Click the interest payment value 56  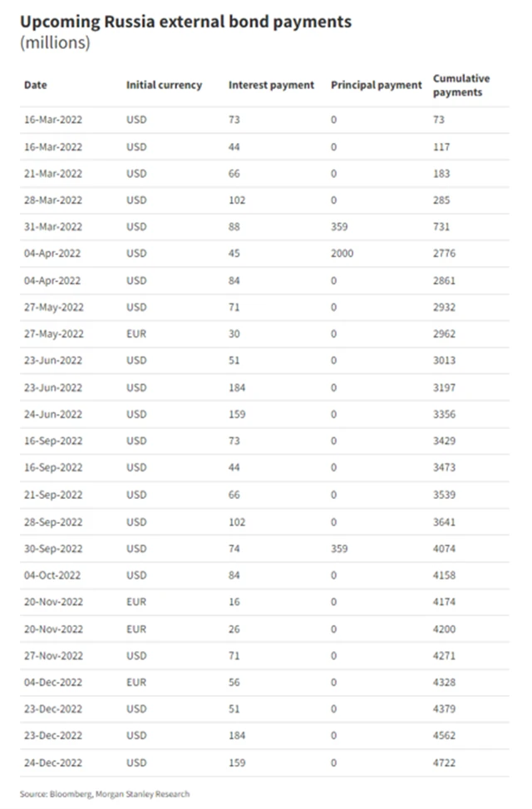click(234, 683)
